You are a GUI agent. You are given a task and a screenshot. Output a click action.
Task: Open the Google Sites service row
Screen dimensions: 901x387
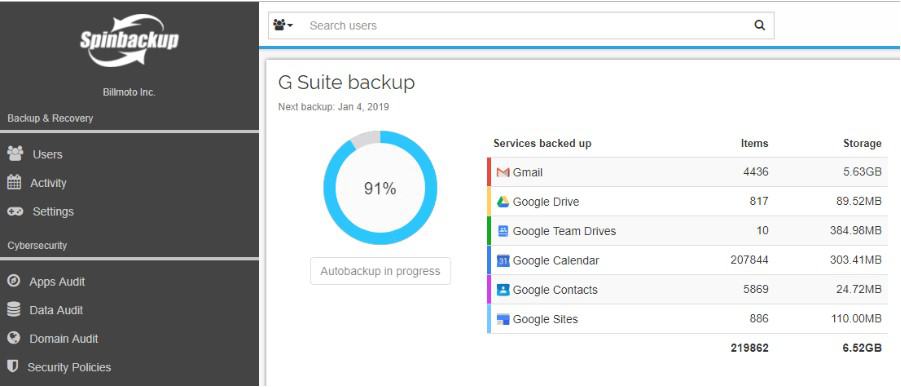(x=687, y=319)
